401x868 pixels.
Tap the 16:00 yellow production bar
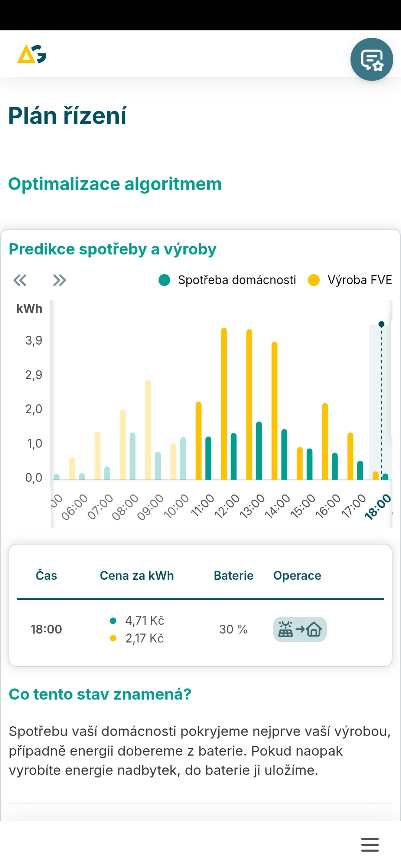click(x=325, y=441)
